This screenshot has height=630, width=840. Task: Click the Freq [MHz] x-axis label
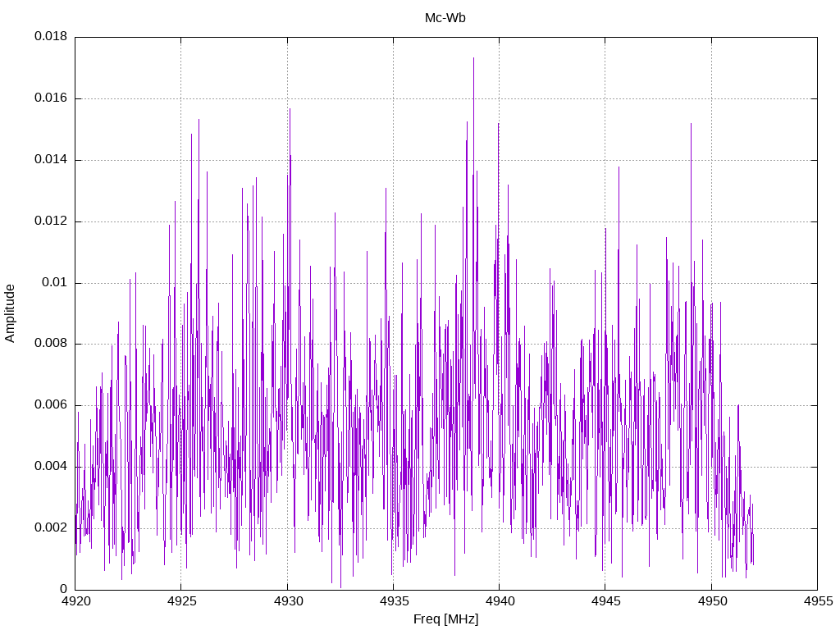pos(445,619)
